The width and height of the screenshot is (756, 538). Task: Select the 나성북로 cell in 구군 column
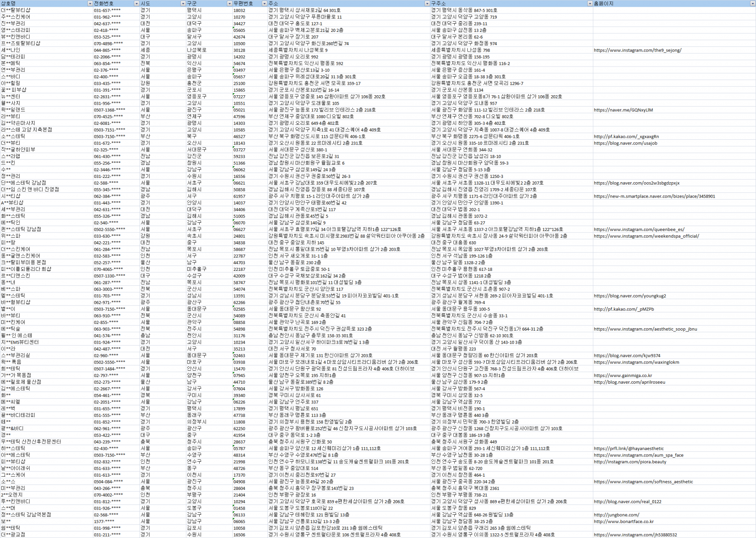pos(196,50)
